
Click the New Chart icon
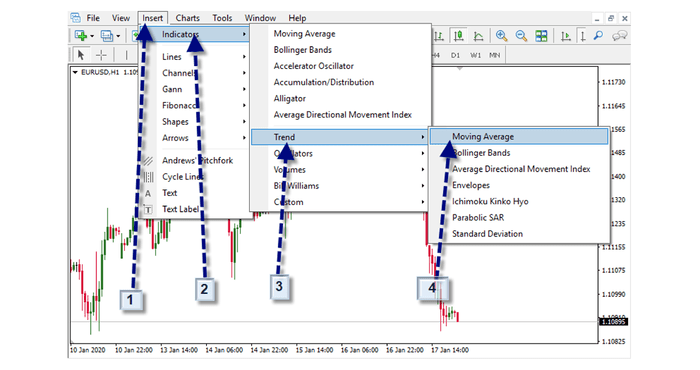pos(81,36)
